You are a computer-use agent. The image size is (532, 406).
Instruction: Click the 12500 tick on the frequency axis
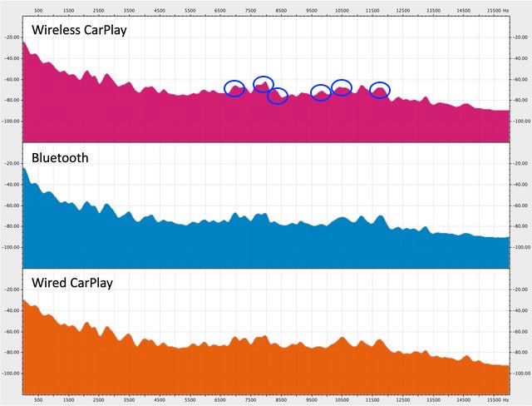coord(402,11)
